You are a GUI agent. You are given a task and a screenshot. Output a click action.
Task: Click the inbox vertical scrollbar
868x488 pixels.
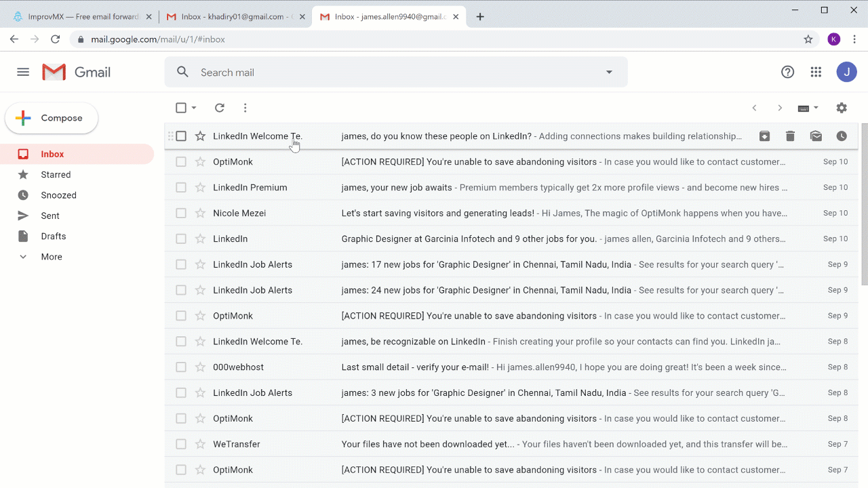(864, 203)
